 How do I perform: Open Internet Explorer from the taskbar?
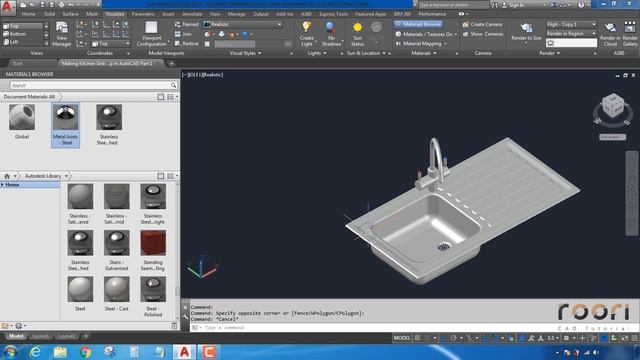[36, 352]
